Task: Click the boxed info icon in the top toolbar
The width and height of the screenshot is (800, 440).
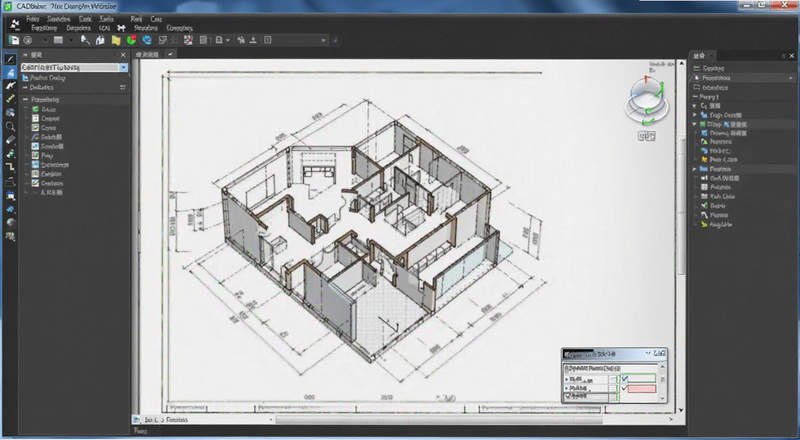Action: (268, 40)
